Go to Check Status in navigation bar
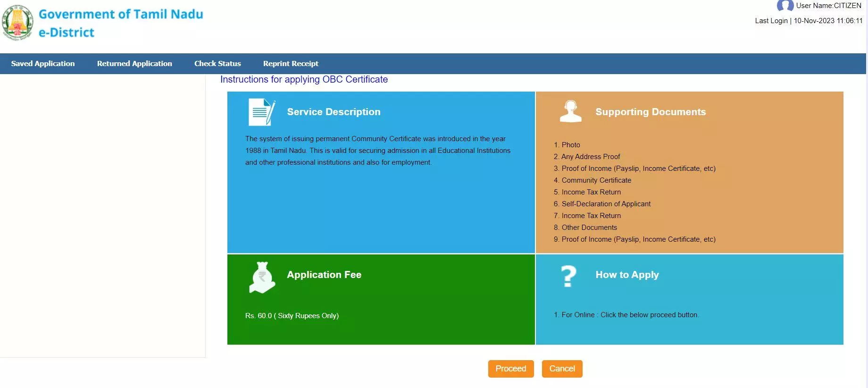 tap(217, 64)
